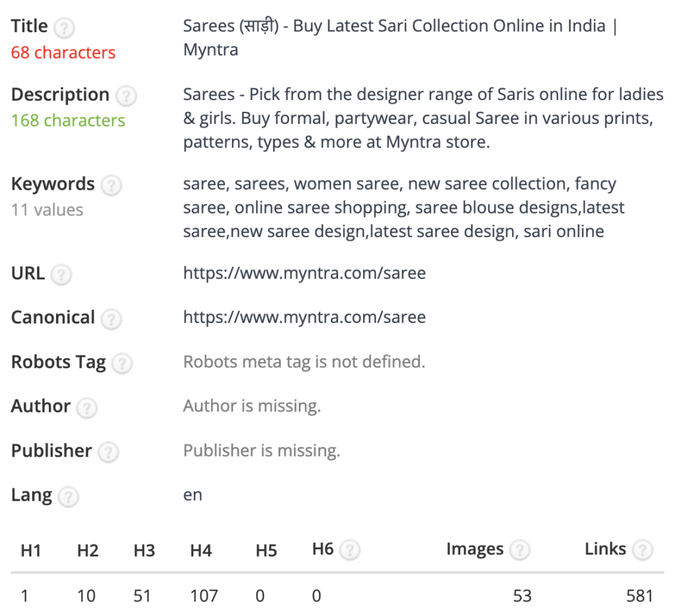Click the Canonical myntra.com/saree link

[x=305, y=318]
